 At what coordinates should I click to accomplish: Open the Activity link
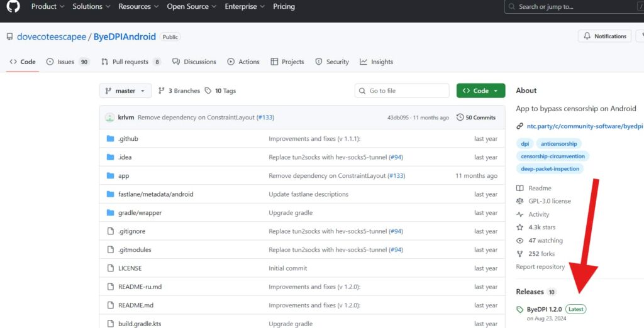[x=533, y=214]
